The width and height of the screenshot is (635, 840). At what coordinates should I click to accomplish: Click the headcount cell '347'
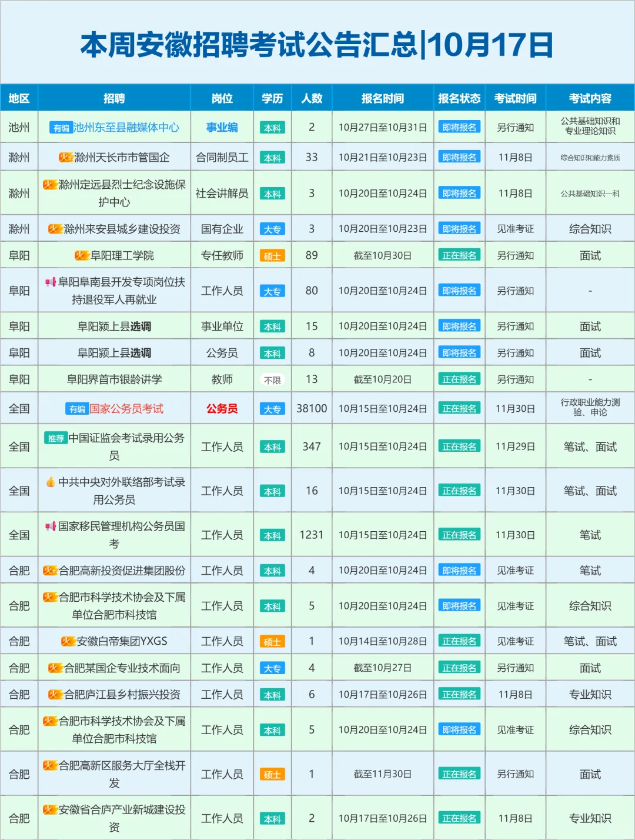[312, 446]
